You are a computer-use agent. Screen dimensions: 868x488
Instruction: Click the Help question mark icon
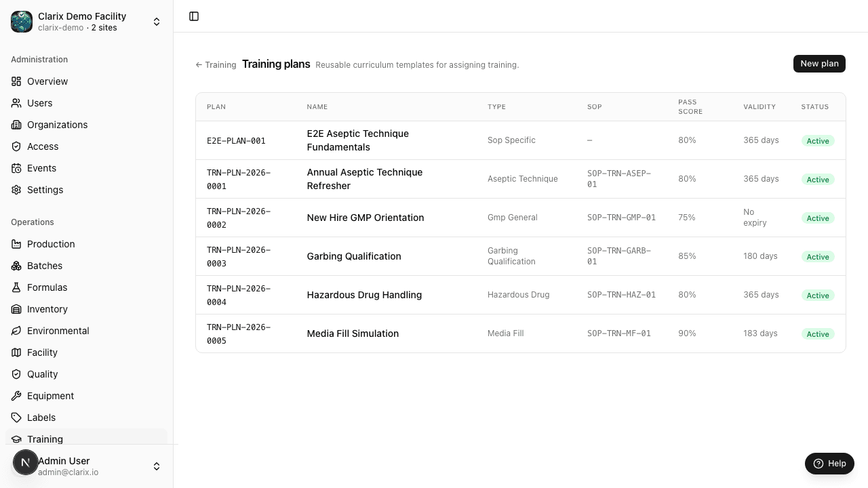[818, 464]
